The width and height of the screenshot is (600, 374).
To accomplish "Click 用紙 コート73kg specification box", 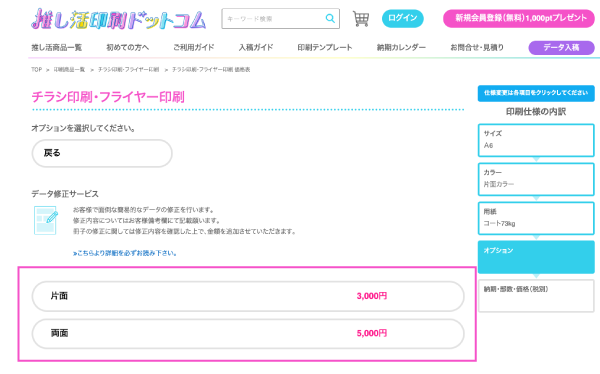I will pyautogui.click(x=536, y=218).
